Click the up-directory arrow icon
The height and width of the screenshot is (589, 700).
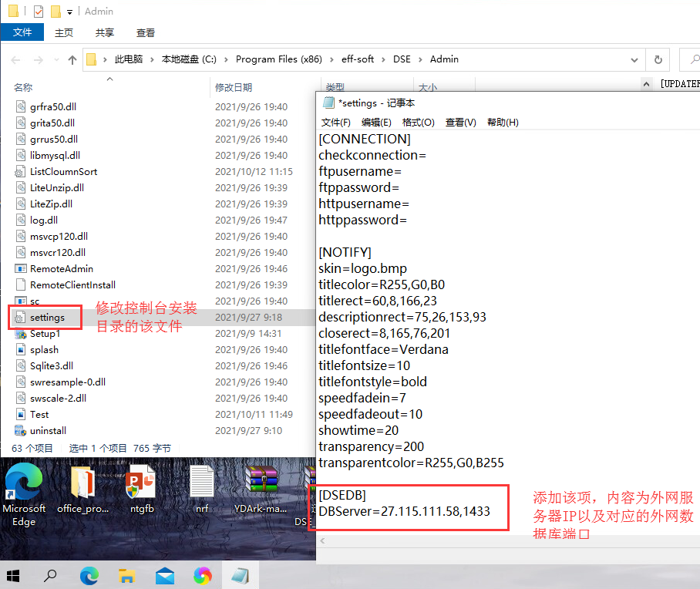coord(72,60)
